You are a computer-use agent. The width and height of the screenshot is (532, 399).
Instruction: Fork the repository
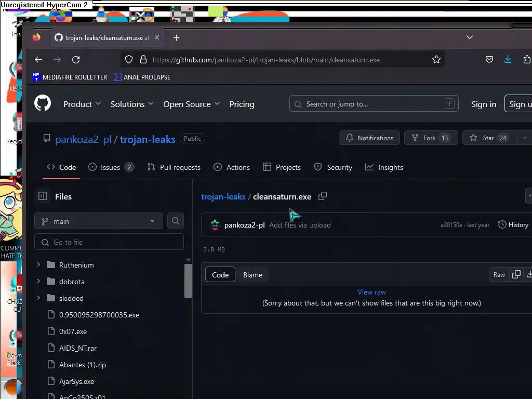click(431, 138)
